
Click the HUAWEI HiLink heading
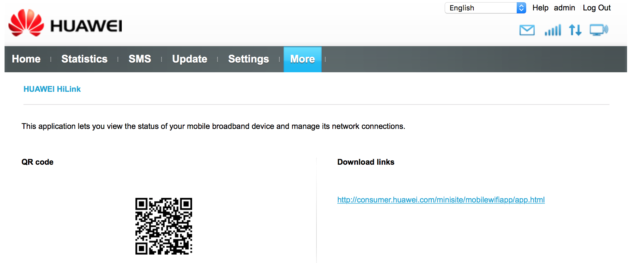(x=52, y=89)
